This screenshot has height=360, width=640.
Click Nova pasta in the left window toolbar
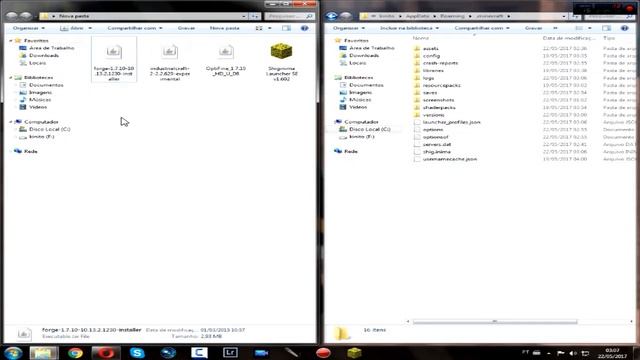[224, 28]
